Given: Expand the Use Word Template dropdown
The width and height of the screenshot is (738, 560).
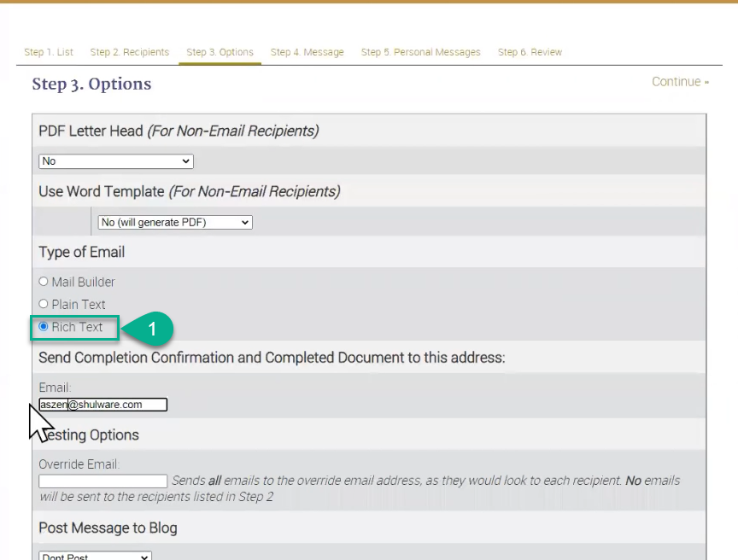Looking at the screenshot, I should pos(175,223).
